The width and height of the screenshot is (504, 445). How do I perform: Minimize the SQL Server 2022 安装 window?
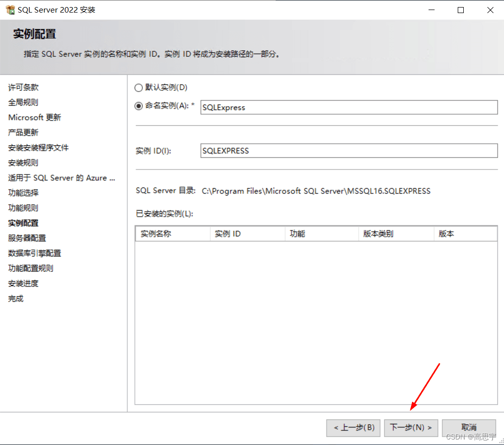[432, 10]
